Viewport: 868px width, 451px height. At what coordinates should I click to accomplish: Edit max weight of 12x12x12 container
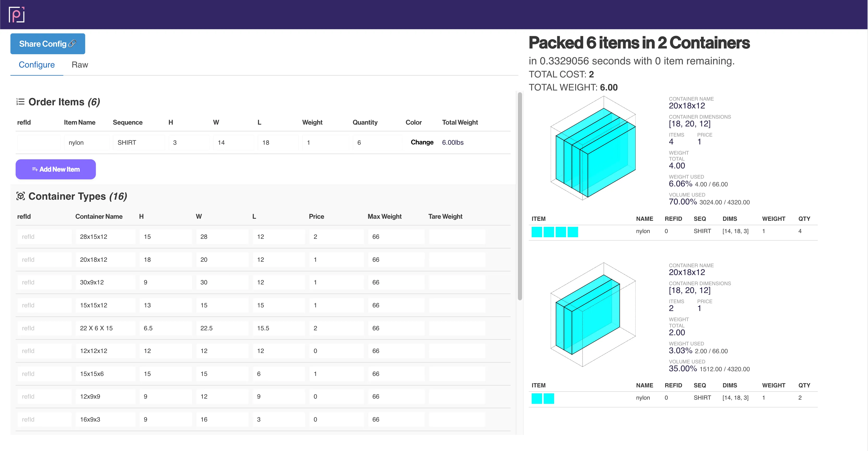396,351
